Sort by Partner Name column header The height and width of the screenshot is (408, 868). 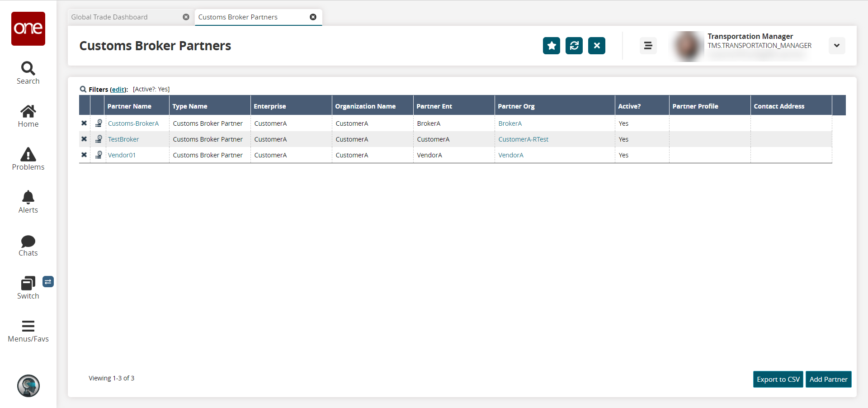(x=129, y=106)
